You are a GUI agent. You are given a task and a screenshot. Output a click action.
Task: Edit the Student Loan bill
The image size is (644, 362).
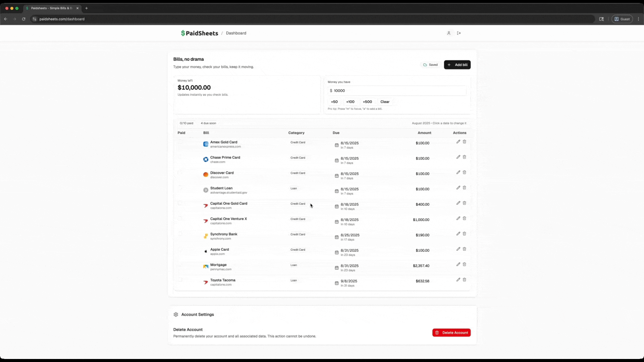[458, 188]
